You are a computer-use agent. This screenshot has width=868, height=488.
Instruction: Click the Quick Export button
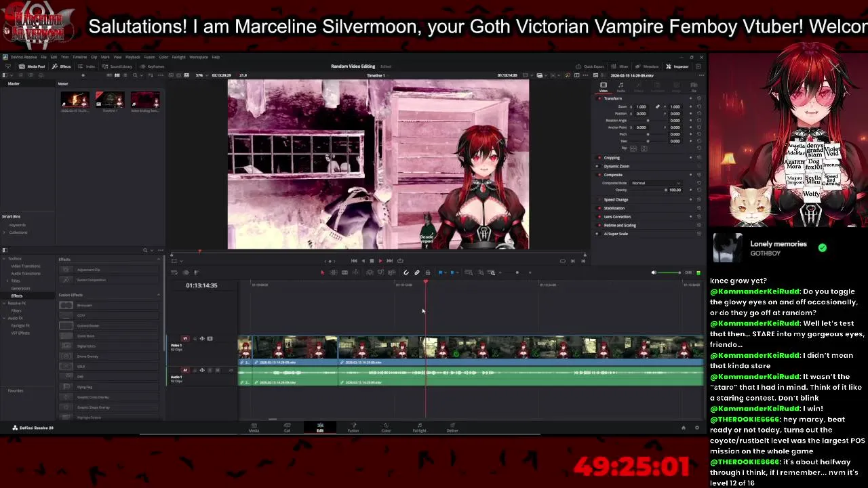[x=590, y=66]
